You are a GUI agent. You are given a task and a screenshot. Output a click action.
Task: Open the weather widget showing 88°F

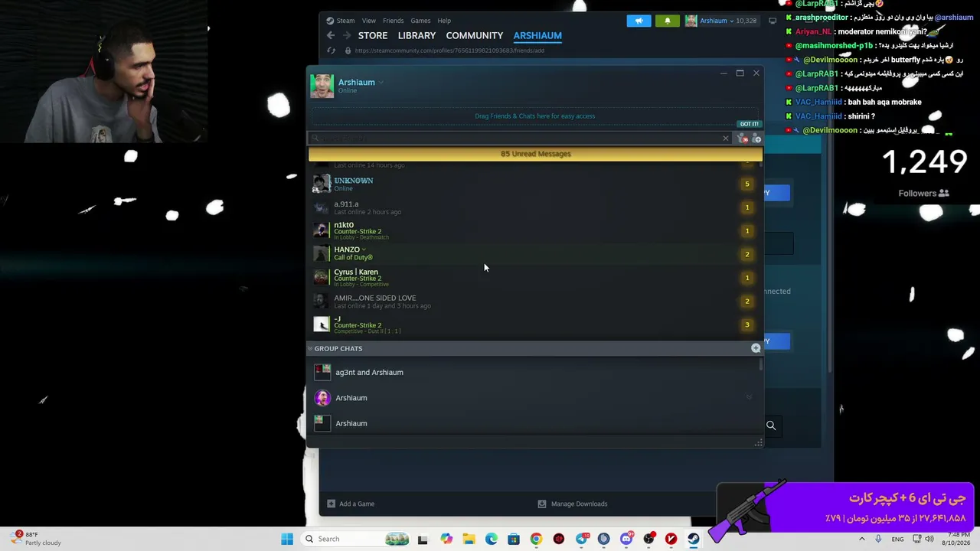[37, 539]
